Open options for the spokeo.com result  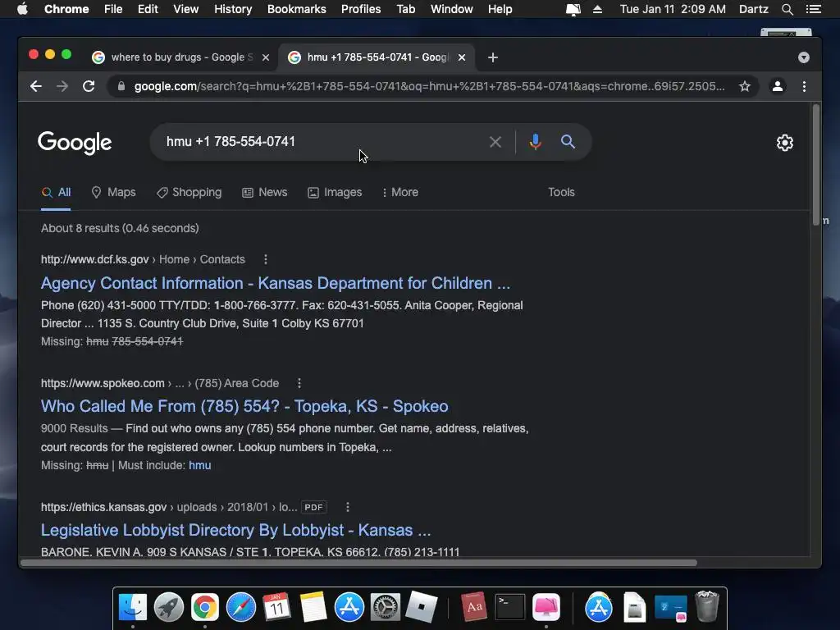coord(299,384)
